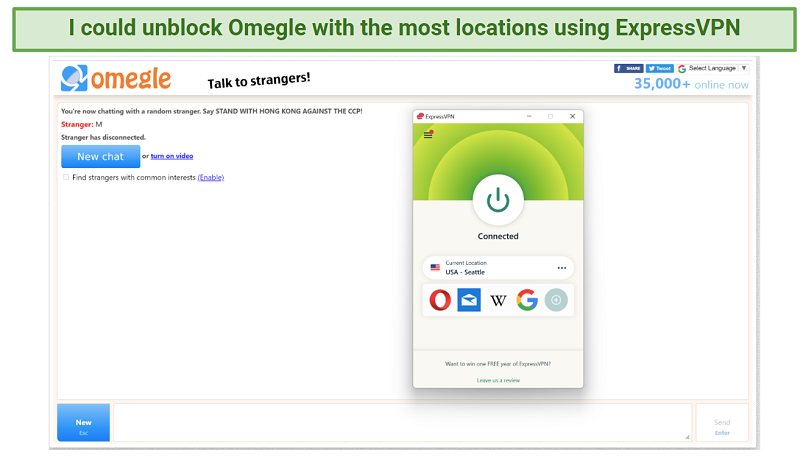
Task: Click the Send Enter button
Action: (722, 423)
